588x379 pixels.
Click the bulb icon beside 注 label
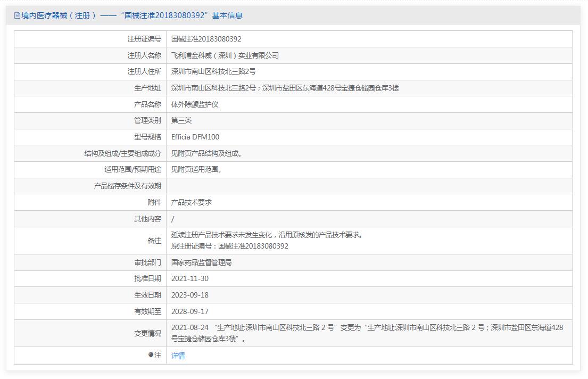tap(151, 355)
